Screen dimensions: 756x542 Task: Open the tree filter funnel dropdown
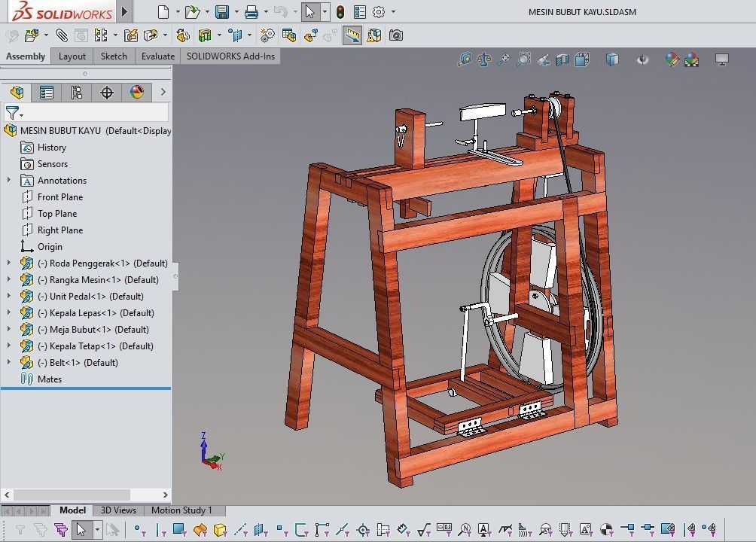pos(14,113)
